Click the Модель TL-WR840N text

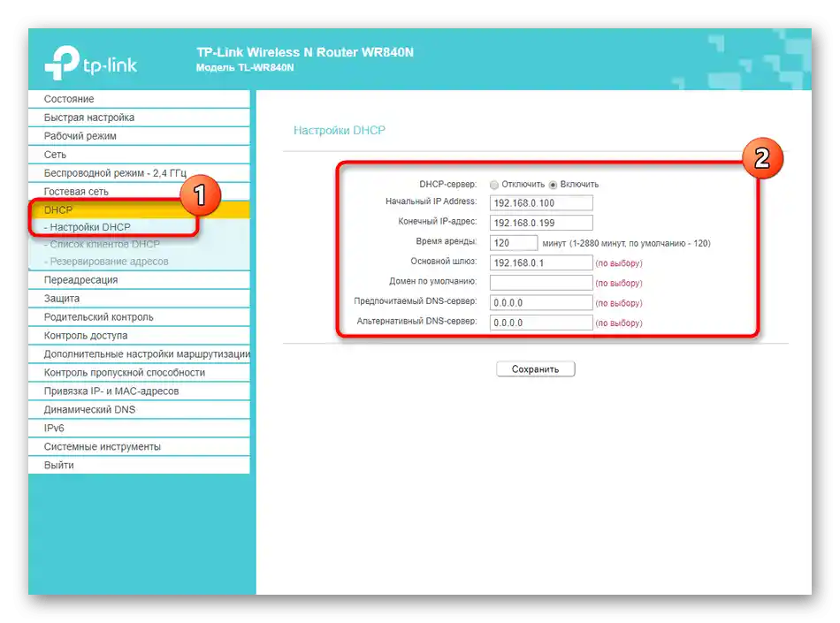click(x=245, y=67)
